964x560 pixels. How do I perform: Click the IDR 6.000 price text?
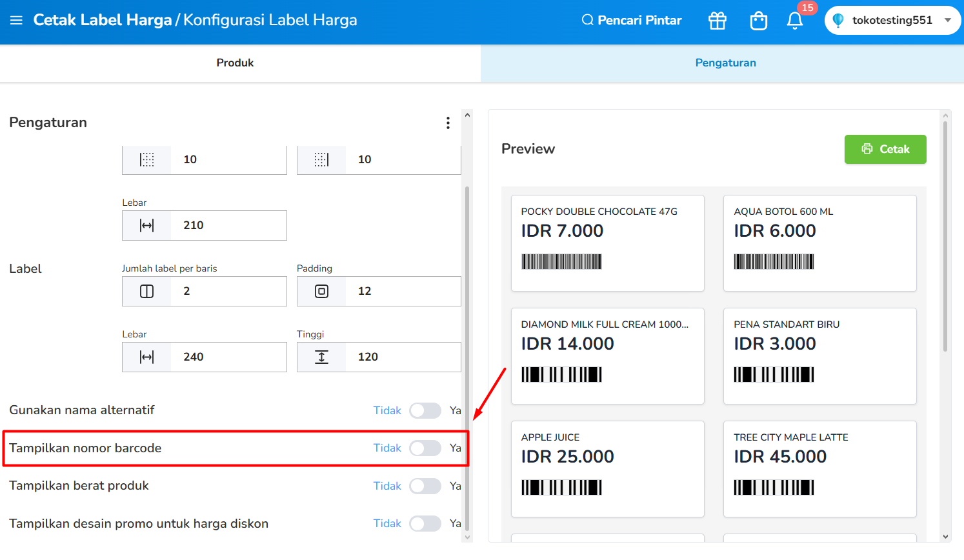775,231
